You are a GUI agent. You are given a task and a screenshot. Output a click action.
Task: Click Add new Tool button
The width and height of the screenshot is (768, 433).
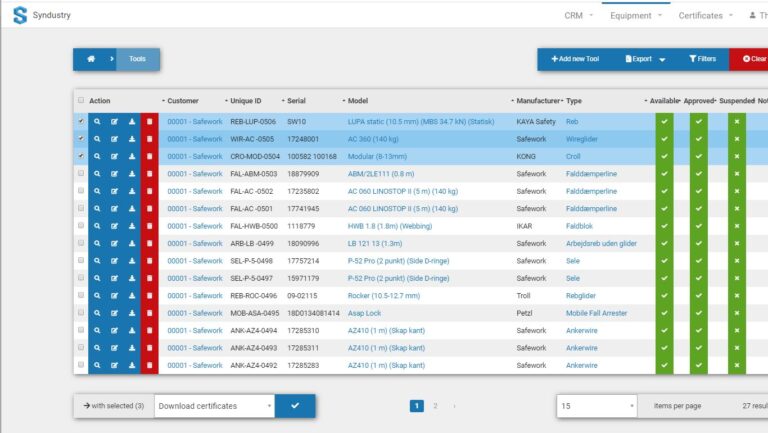click(x=575, y=59)
